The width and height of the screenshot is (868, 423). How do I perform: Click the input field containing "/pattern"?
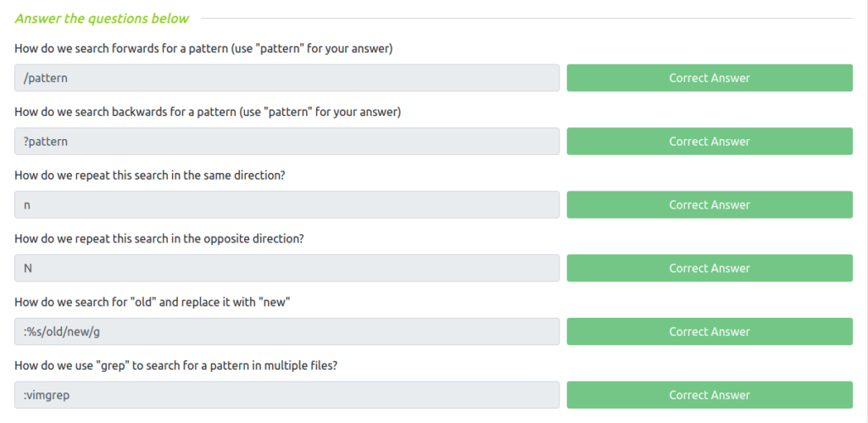[287, 78]
